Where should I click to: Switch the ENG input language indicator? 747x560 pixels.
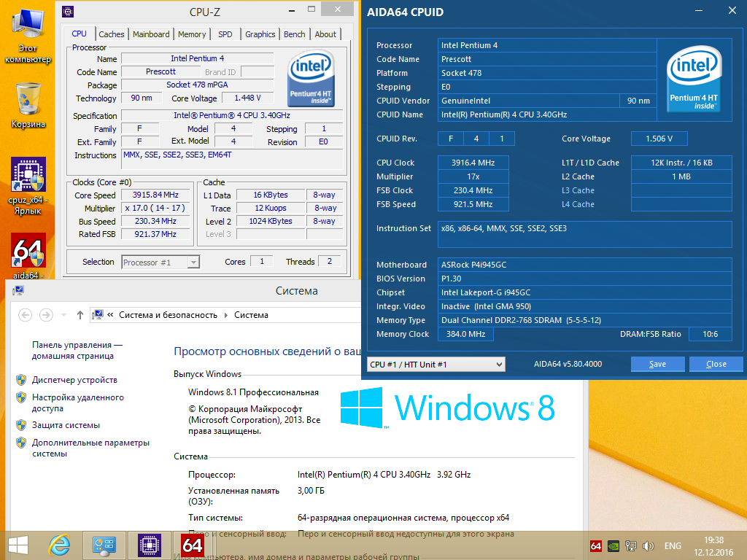point(673,546)
